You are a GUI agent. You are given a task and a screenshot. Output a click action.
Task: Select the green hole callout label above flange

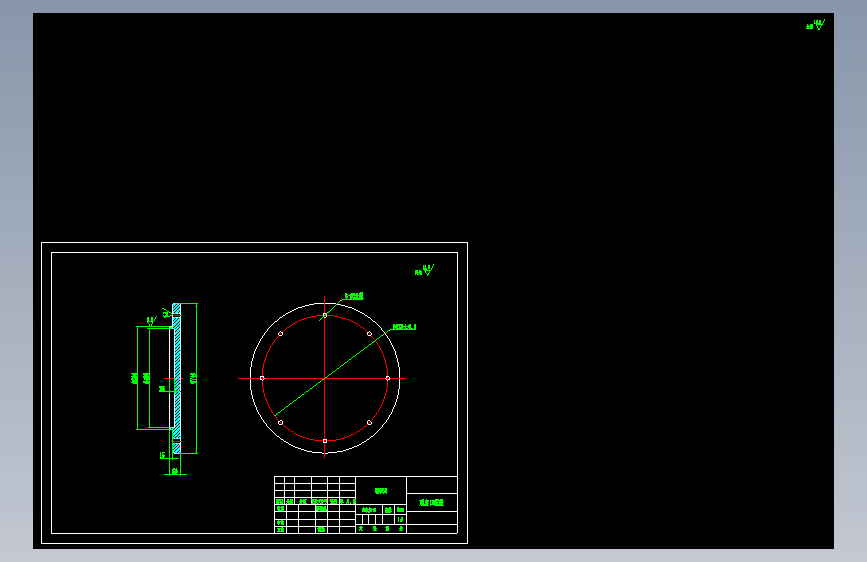(354, 296)
